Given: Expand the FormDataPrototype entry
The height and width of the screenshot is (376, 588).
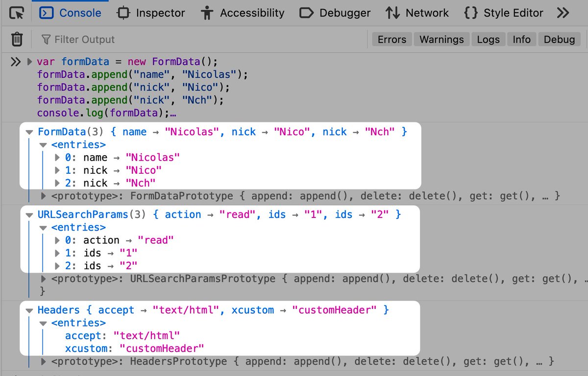Looking at the screenshot, I should 44,196.
